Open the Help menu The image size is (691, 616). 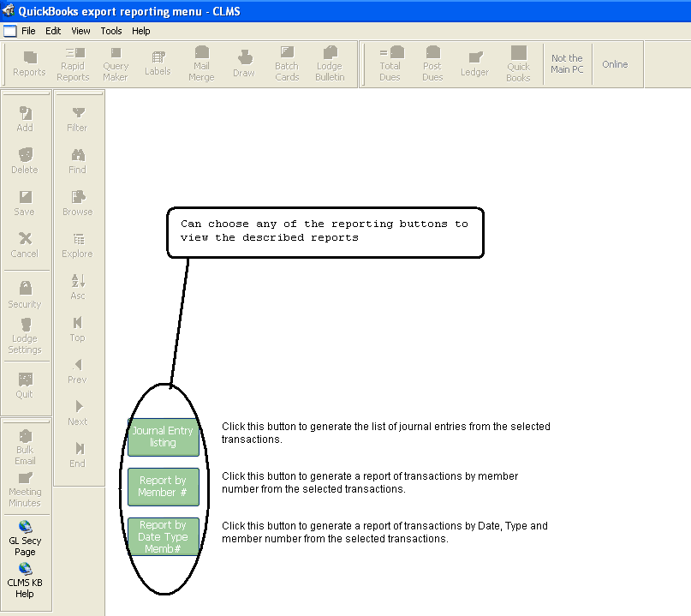(141, 31)
